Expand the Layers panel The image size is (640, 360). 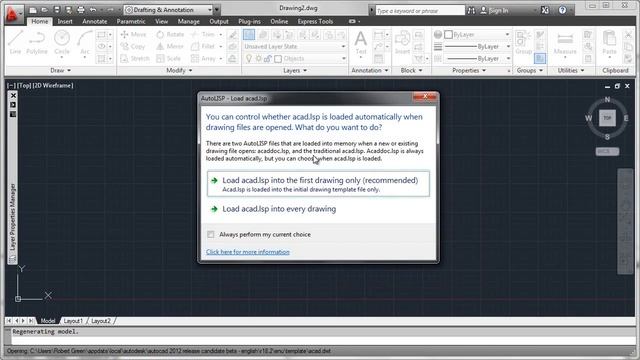(x=295, y=71)
